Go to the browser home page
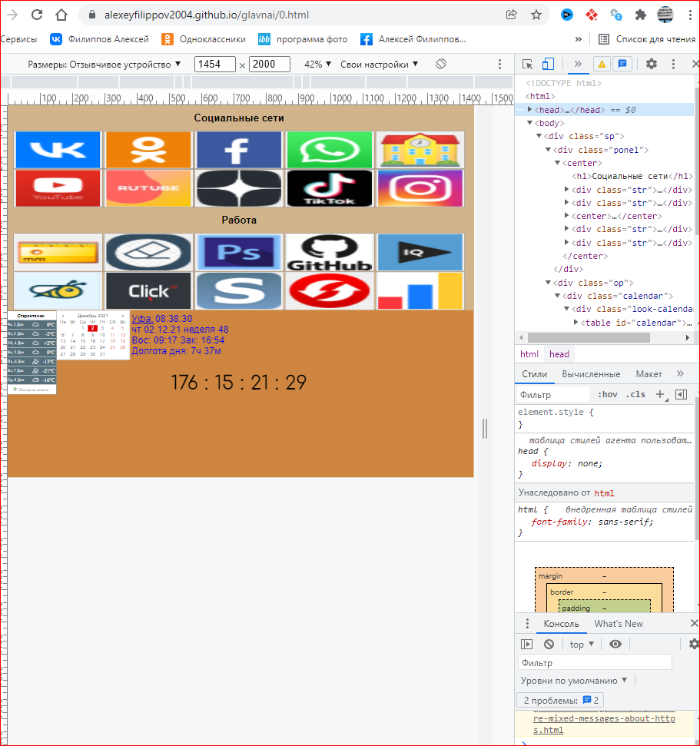Viewport: 700px width, 746px height. tap(61, 15)
